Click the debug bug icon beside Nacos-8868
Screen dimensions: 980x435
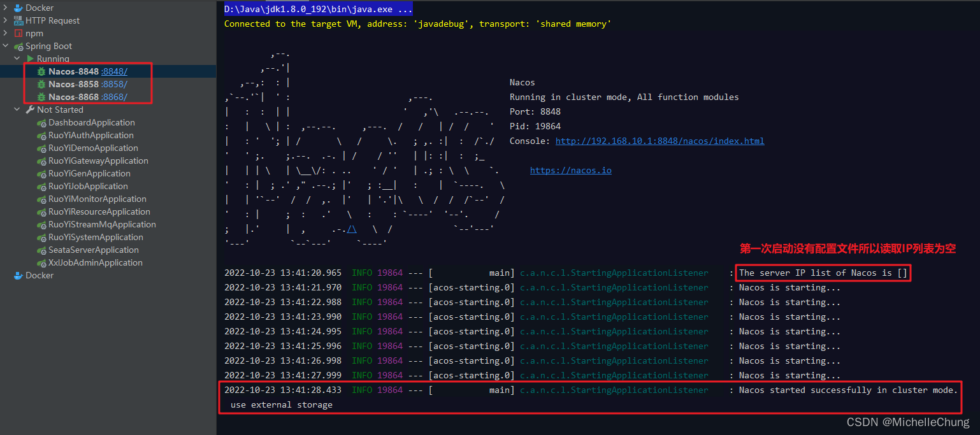pyautogui.click(x=41, y=97)
